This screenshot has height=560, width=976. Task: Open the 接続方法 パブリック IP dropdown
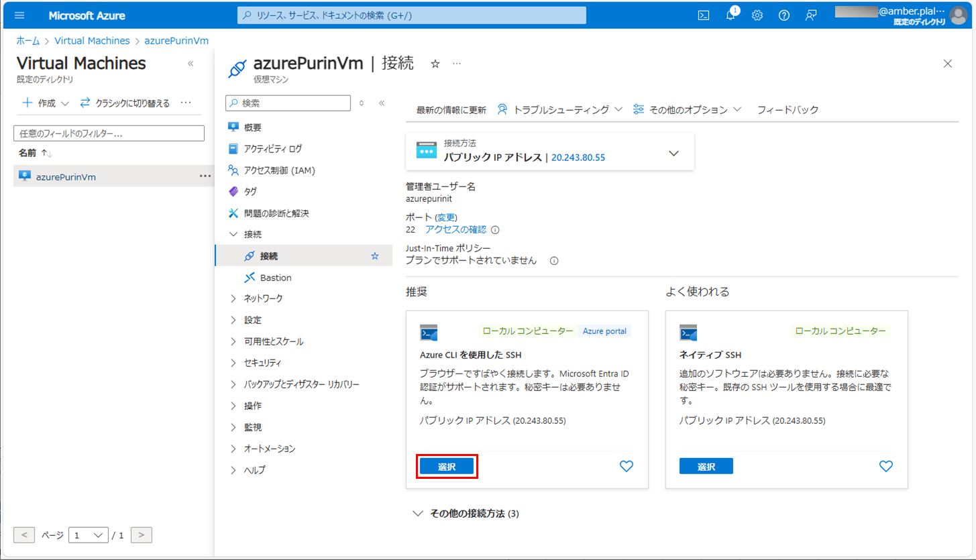(550, 152)
